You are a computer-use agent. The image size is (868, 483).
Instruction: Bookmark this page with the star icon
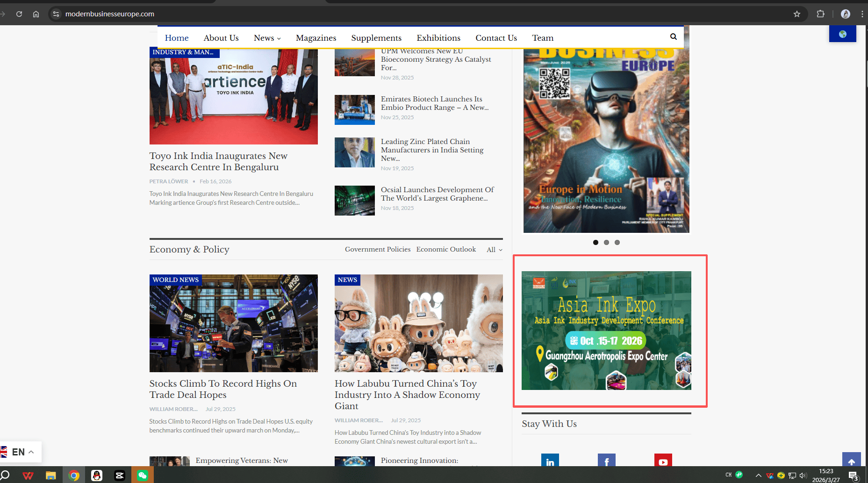pyautogui.click(x=797, y=14)
